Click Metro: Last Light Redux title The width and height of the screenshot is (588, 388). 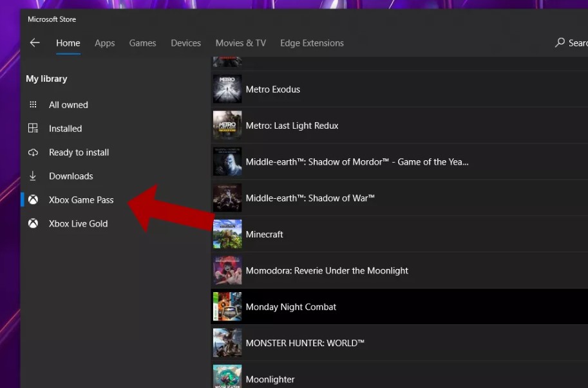tap(292, 126)
